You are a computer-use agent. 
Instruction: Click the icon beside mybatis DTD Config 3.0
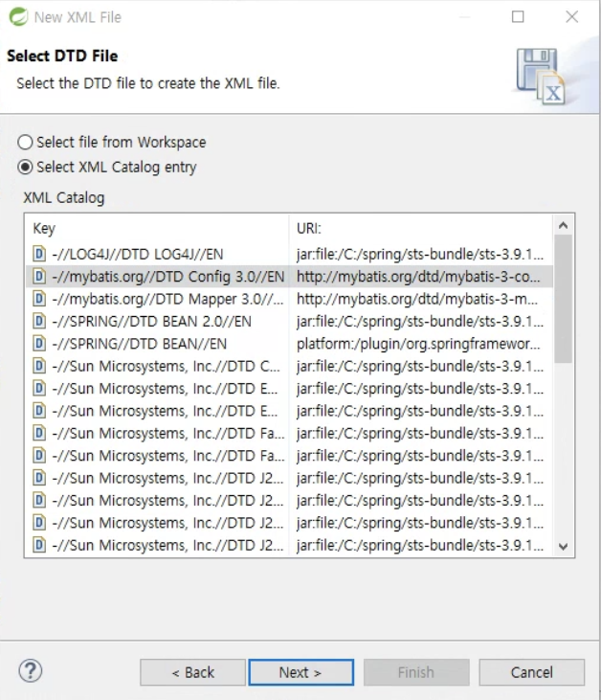pos(39,276)
